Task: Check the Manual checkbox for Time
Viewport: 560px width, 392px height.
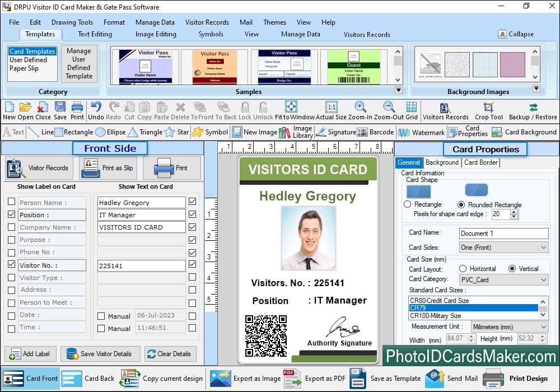Action: 101,329
